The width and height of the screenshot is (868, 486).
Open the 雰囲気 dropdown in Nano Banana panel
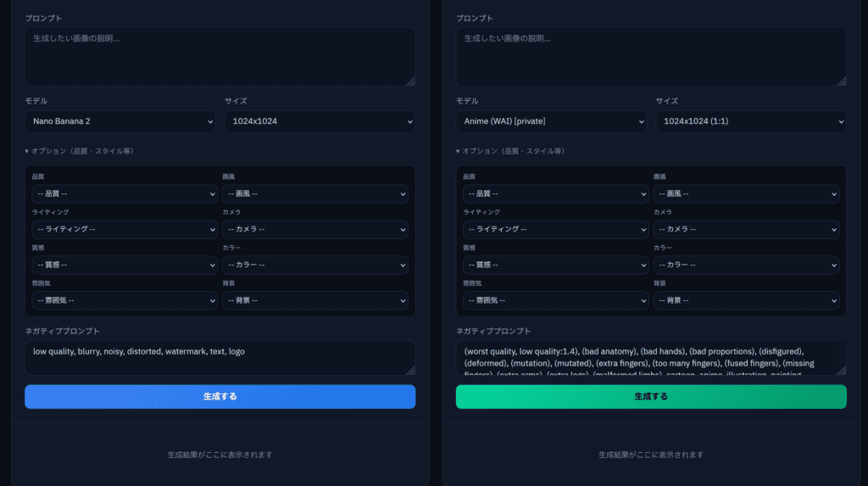125,300
